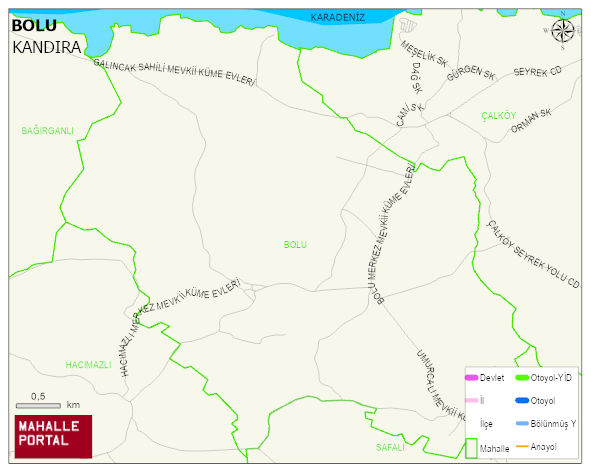Viewport: 591px width, 472px height.
Task: Click the GALINCAK SAHİLİ MEVKİİ KÜME EVLERİ label
Action: click(175, 72)
